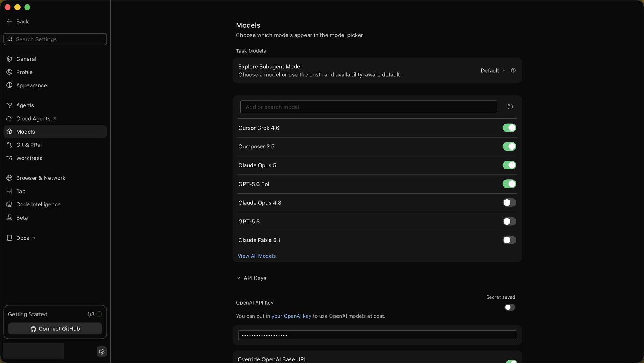Follow the 'your OpenAI key' link
Viewport: 644px width, 363px height.
click(291, 316)
